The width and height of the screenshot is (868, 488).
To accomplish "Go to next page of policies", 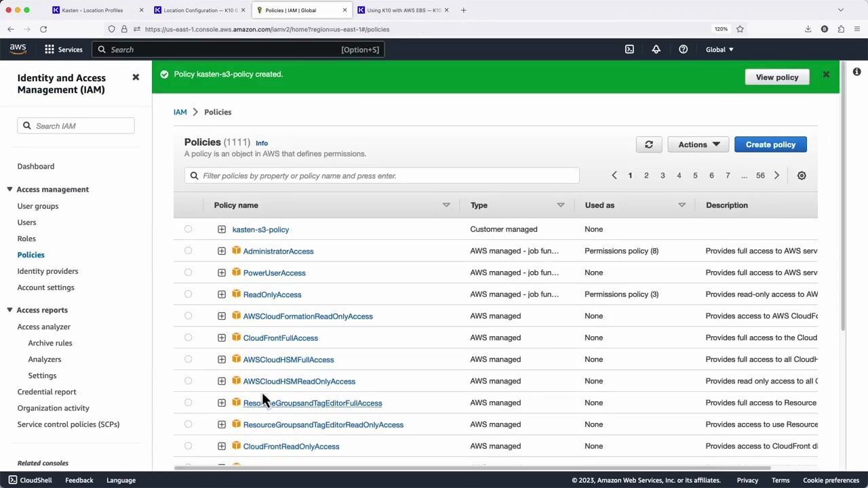I will pos(776,176).
